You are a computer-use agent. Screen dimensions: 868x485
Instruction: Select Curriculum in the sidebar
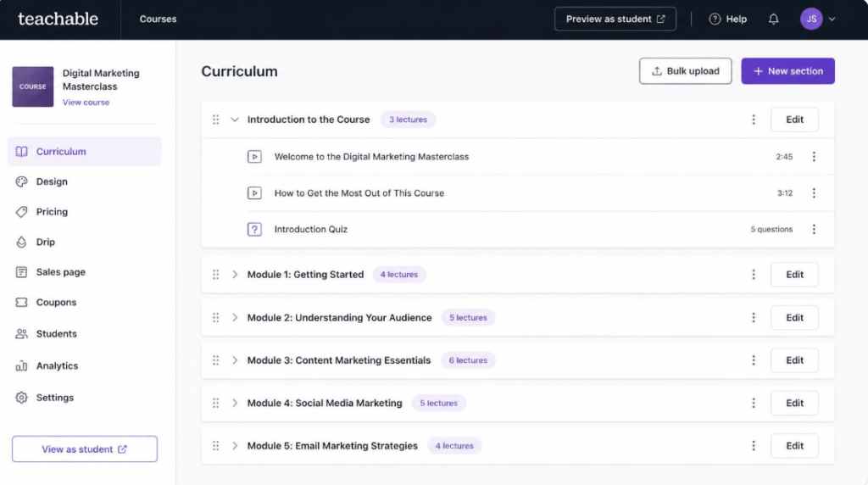point(85,151)
